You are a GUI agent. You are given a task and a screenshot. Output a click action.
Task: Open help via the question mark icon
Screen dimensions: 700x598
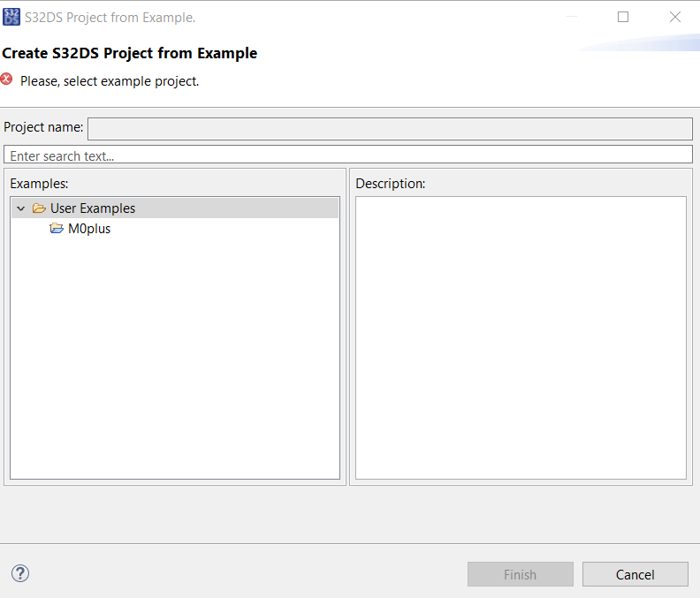point(20,573)
